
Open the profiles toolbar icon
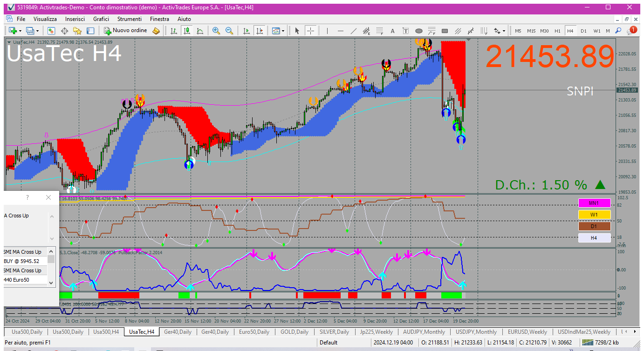[30, 31]
